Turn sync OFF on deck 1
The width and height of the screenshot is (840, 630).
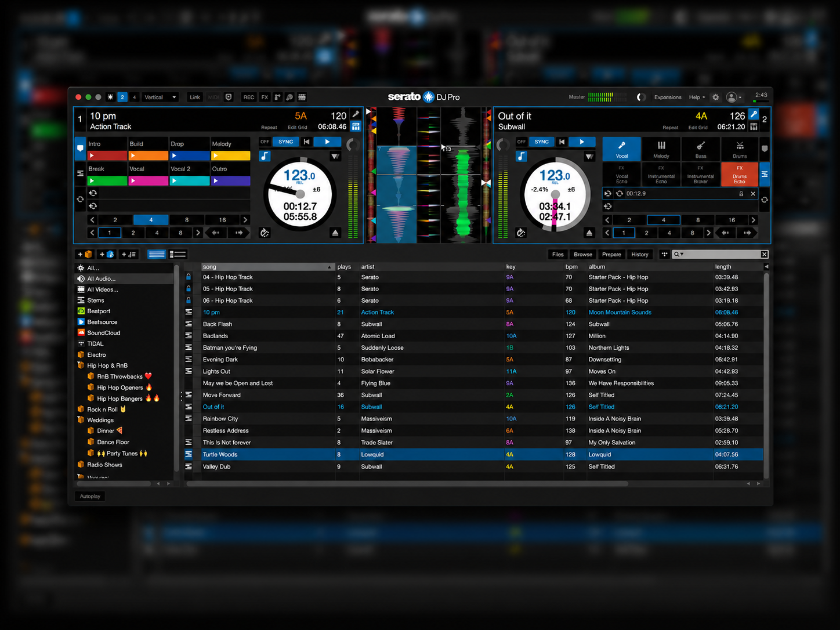point(265,142)
